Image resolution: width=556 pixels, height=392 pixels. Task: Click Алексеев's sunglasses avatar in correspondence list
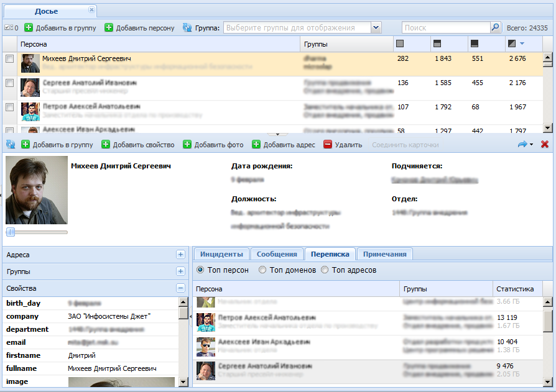pyautogui.click(x=206, y=347)
